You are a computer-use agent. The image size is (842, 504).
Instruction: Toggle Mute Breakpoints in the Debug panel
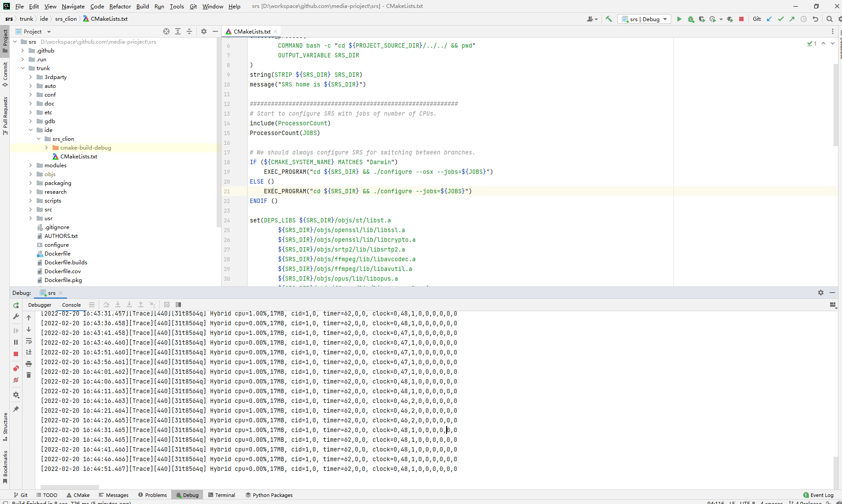click(x=16, y=380)
